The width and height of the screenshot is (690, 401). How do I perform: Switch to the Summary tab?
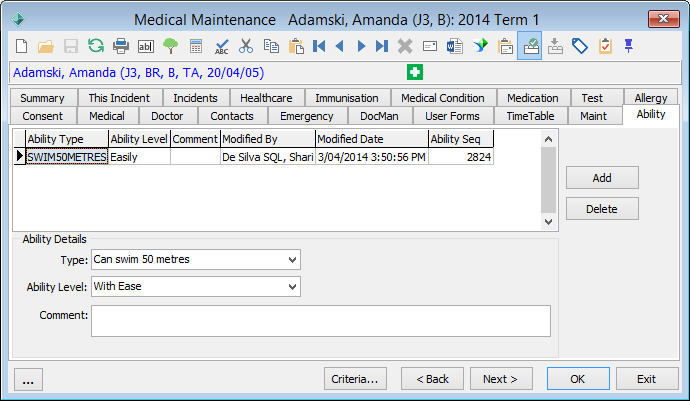click(43, 98)
